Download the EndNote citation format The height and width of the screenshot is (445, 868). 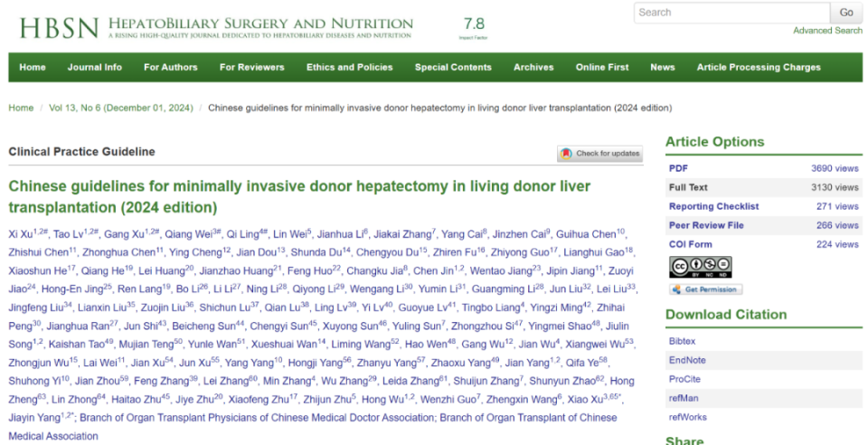point(686,360)
